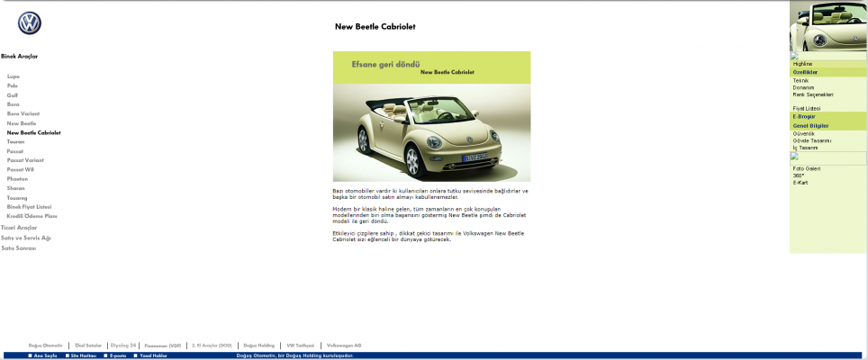Open the Binek Araçlar section
The height and width of the screenshot is (360, 868).
coord(20,57)
